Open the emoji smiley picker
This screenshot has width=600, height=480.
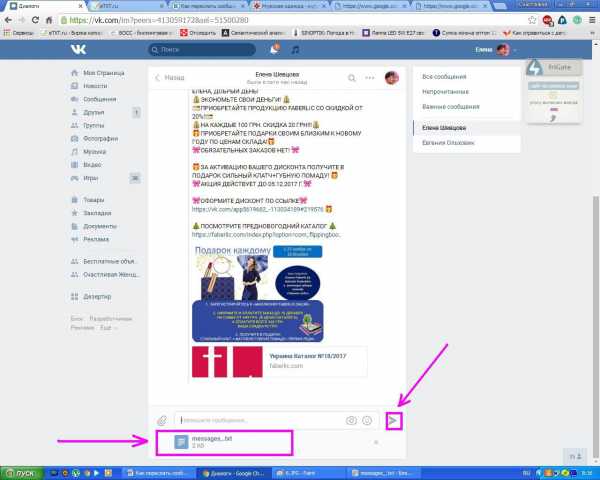click(x=367, y=421)
